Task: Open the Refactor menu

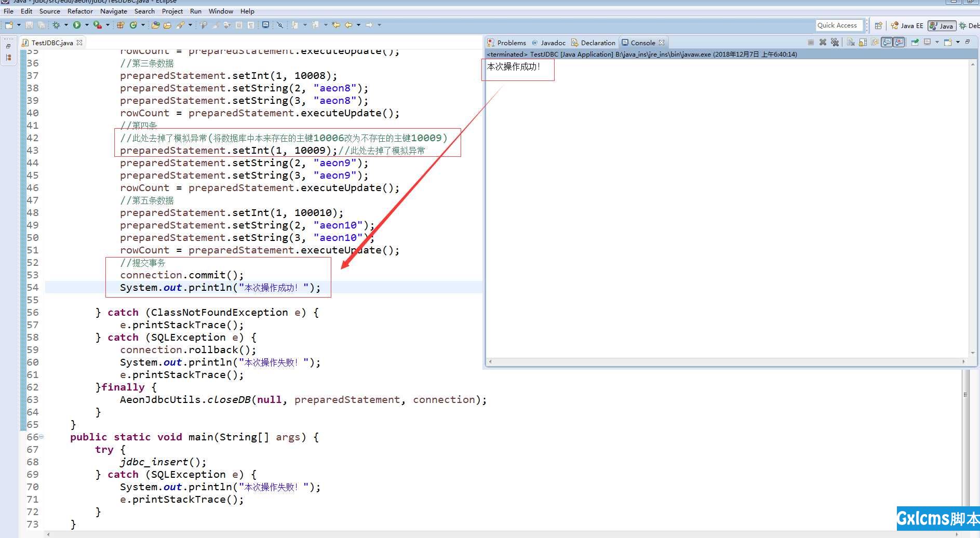Action: [80, 11]
